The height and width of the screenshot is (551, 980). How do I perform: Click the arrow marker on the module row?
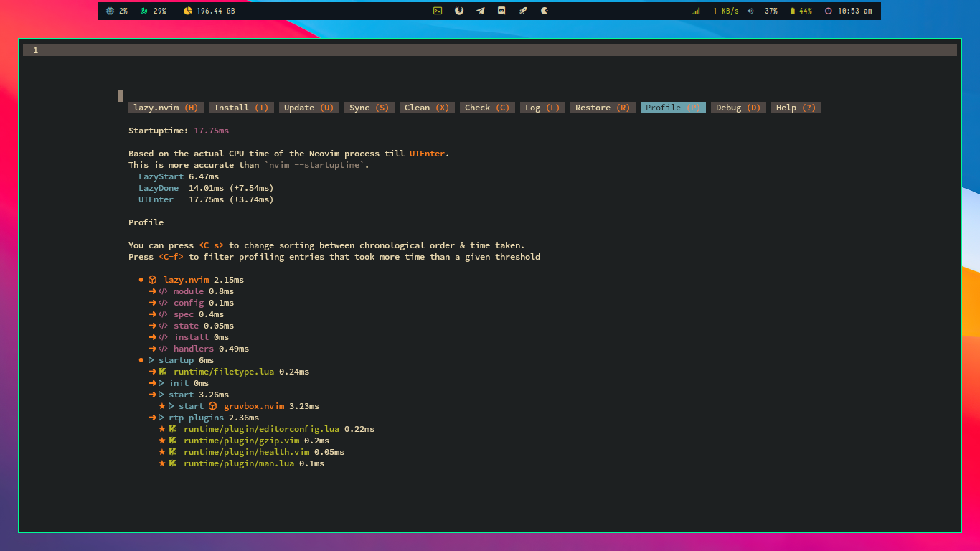click(x=152, y=291)
